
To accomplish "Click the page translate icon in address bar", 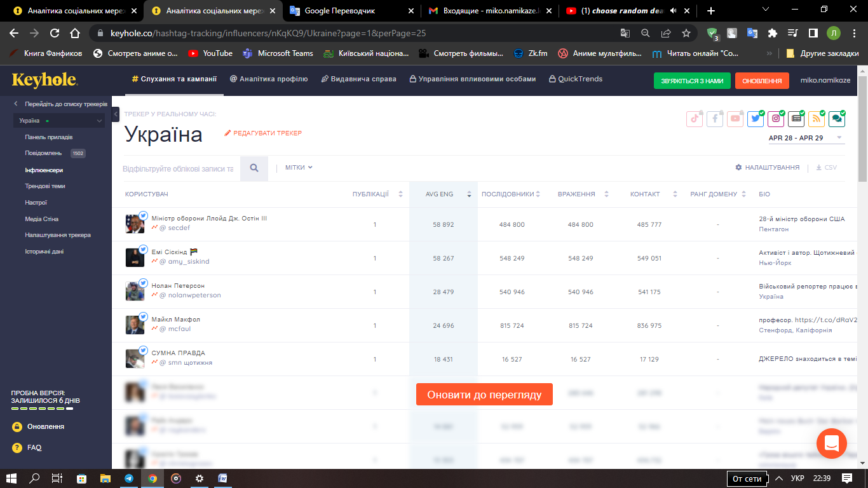I will click(x=625, y=33).
